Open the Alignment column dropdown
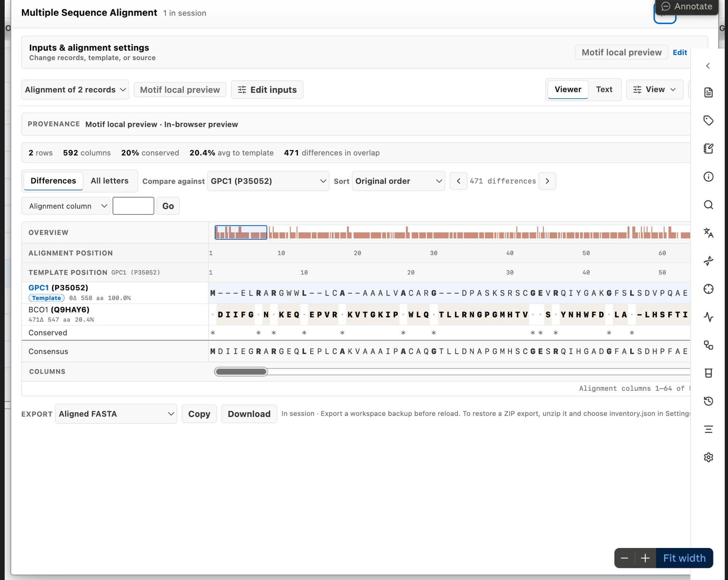 [66, 206]
